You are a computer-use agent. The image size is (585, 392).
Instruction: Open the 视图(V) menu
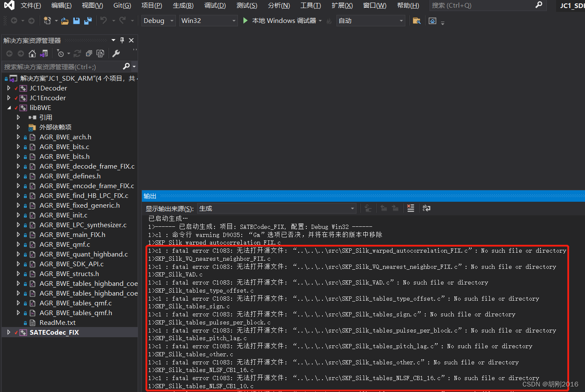tap(92, 5)
